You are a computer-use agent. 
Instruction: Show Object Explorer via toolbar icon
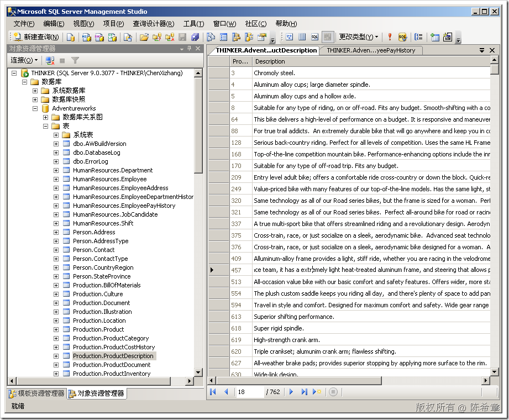point(237,37)
